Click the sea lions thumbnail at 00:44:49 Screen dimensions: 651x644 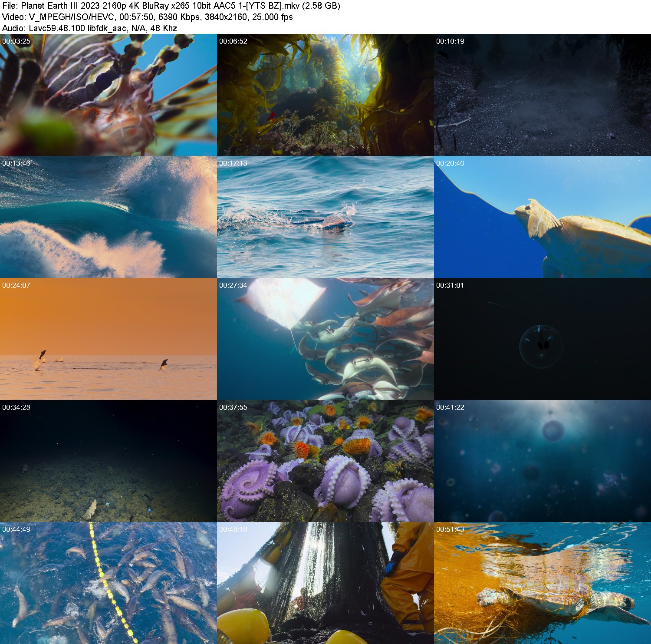[108, 583]
